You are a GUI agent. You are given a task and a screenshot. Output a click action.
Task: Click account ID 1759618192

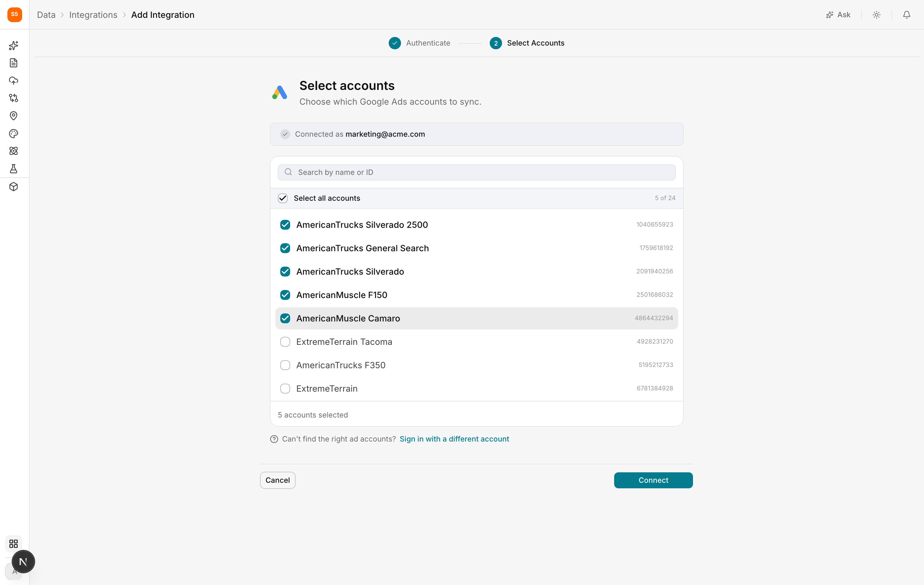tap(656, 248)
